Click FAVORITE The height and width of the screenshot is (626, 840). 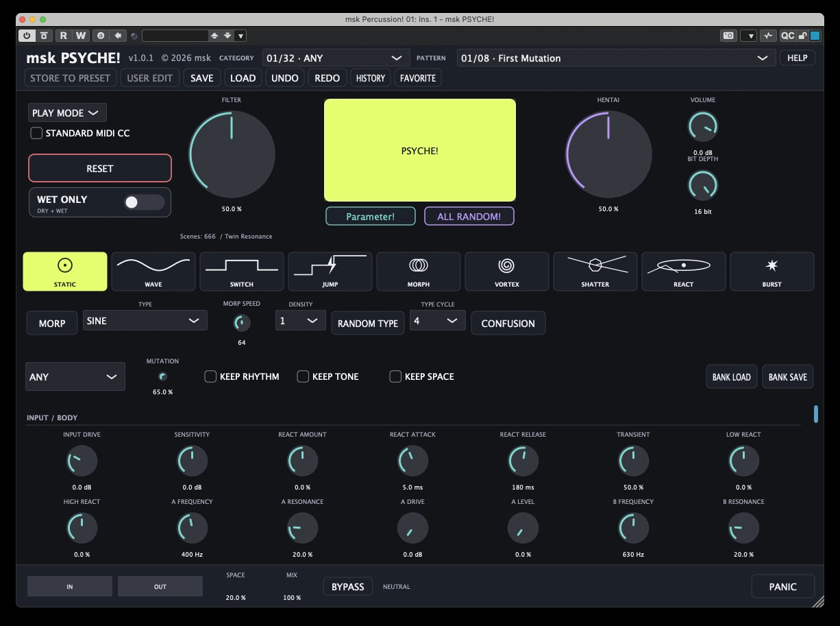[418, 78]
